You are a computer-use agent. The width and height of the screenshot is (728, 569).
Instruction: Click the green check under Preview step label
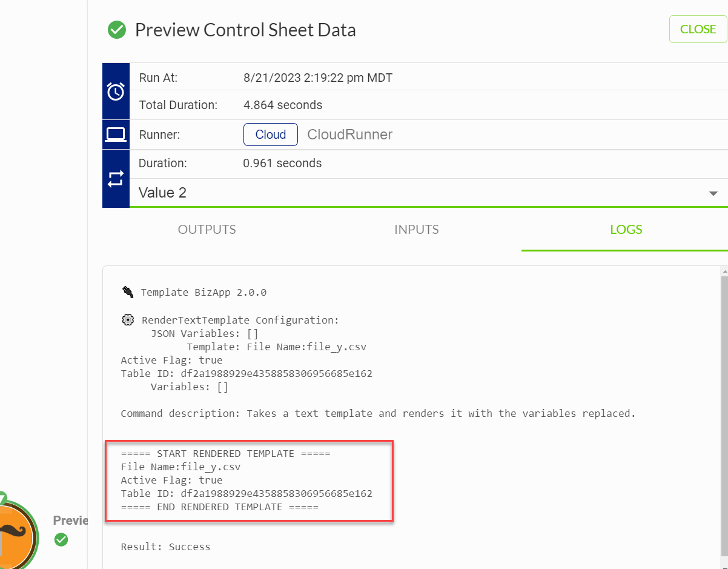(x=61, y=539)
